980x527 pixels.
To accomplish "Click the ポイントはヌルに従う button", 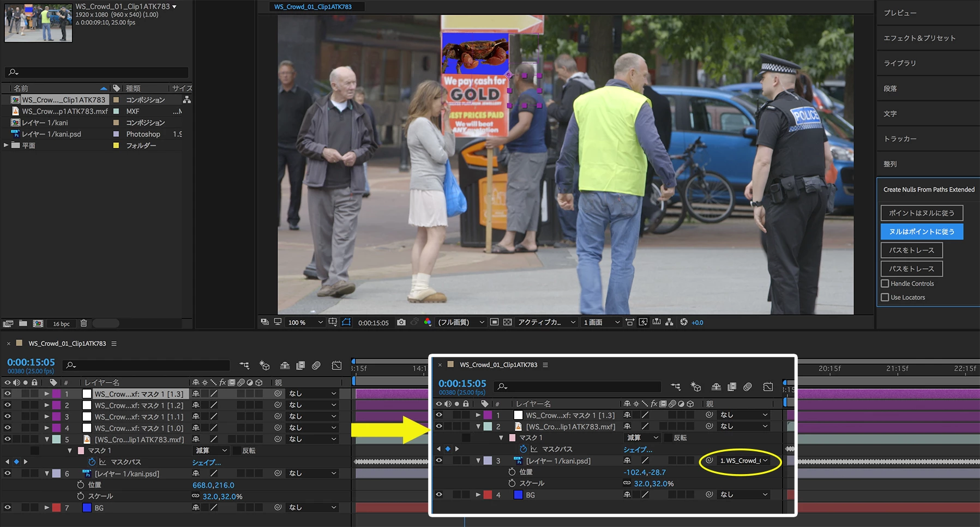I will coord(922,213).
